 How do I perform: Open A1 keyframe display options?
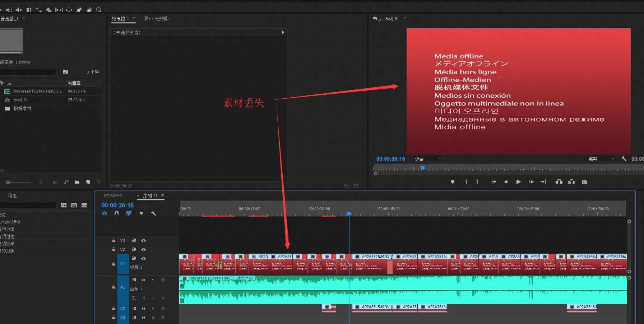coord(134,298)
